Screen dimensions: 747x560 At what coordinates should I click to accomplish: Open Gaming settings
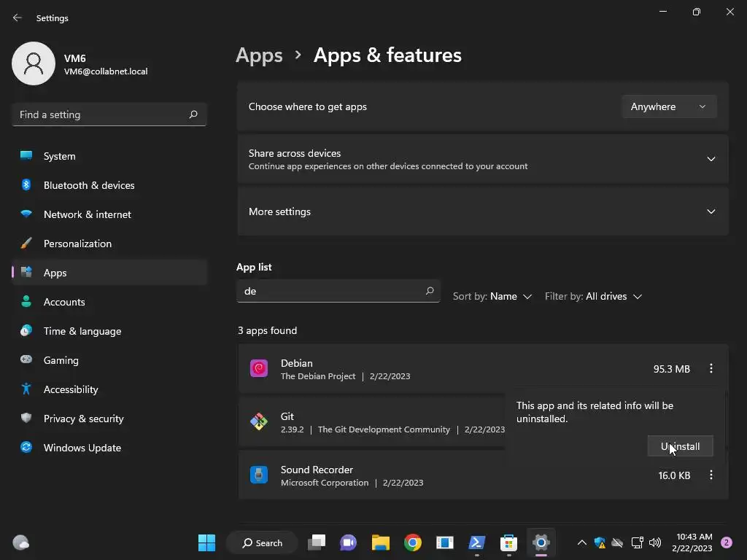[x=109, y=360]
